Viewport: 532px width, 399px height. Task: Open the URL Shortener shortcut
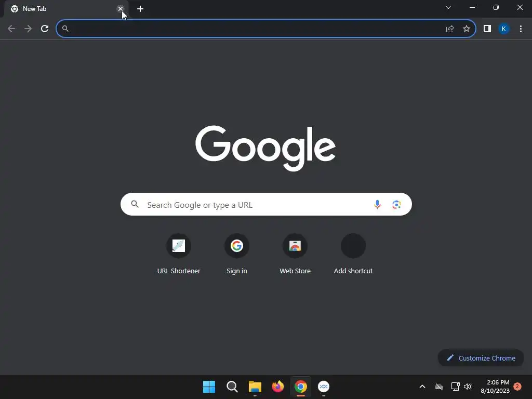pos(179,255)
